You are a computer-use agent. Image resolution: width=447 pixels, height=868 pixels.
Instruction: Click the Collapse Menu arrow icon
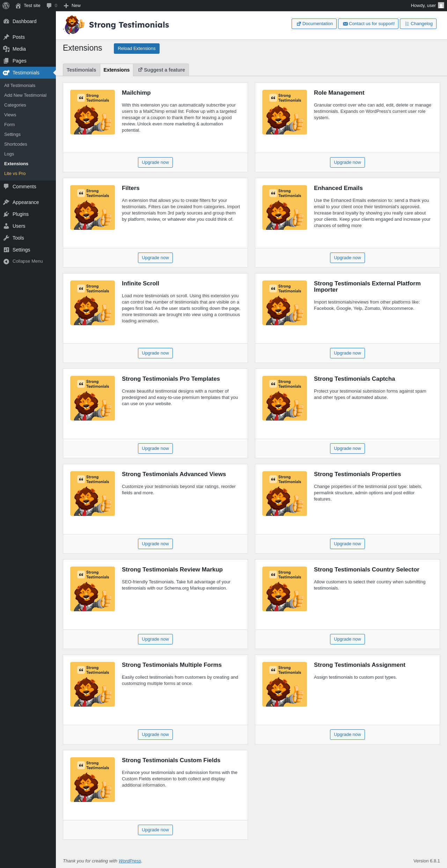pyautogui.click(x=6, y=261)
